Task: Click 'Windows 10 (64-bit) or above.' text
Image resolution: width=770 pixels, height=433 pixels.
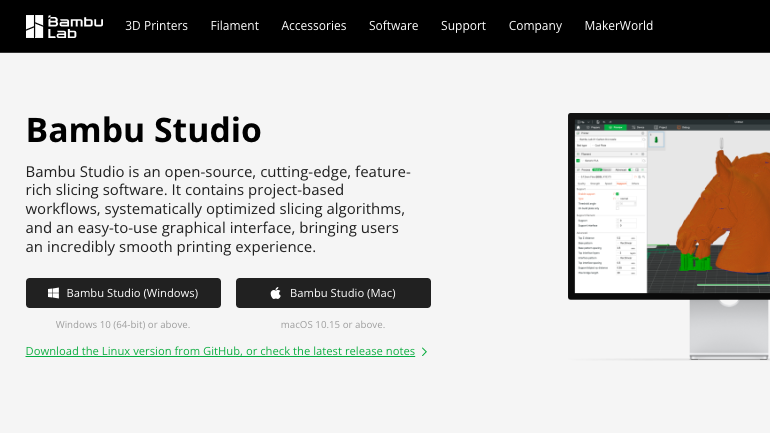Action: point(123,325)
